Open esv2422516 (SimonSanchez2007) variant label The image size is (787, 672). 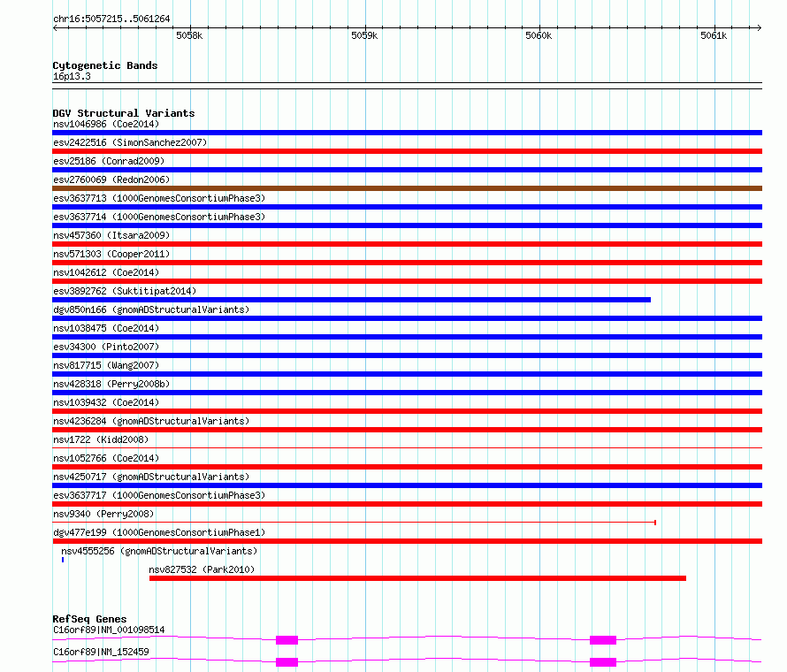(130, 142)
